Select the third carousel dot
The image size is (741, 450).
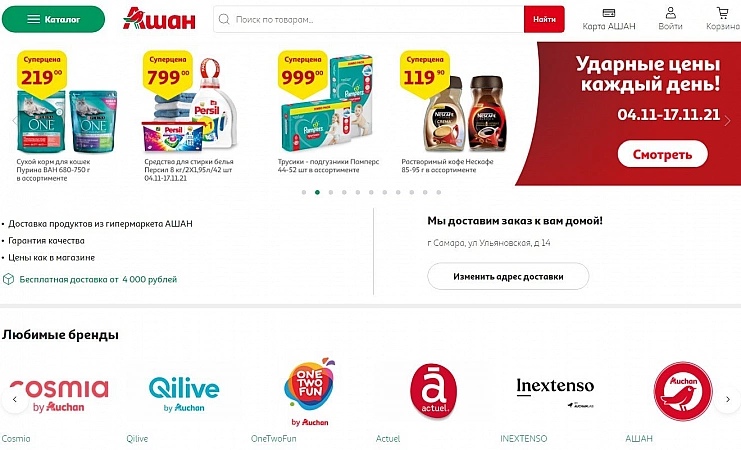point(331,192)
